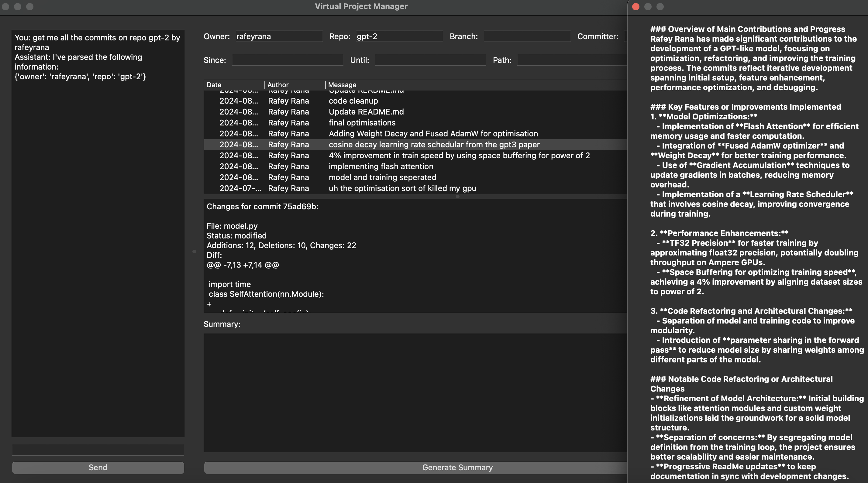Select the 'code cleanup' commit row

tap(353, 101)
